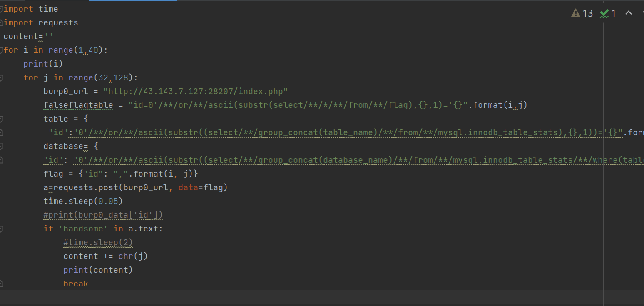
Task: Collapse the "if 'handsome' in a.text" block
Action: [x=2, y=229]
